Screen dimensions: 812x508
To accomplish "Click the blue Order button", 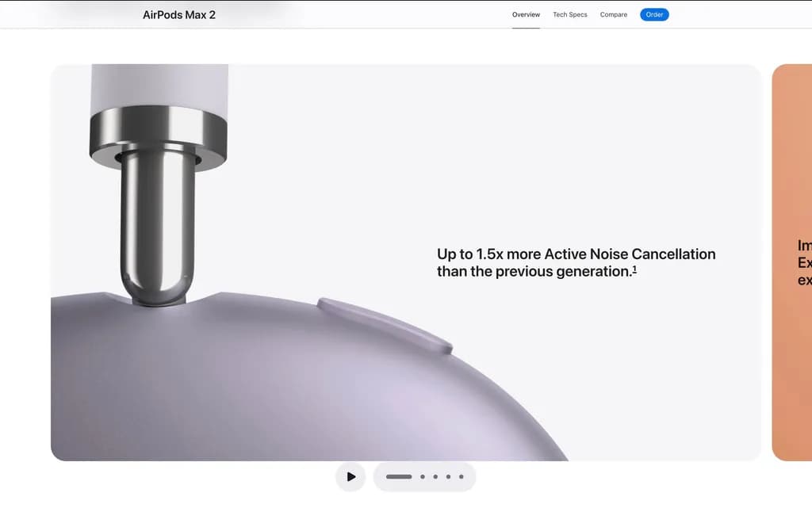I will 654,14.
